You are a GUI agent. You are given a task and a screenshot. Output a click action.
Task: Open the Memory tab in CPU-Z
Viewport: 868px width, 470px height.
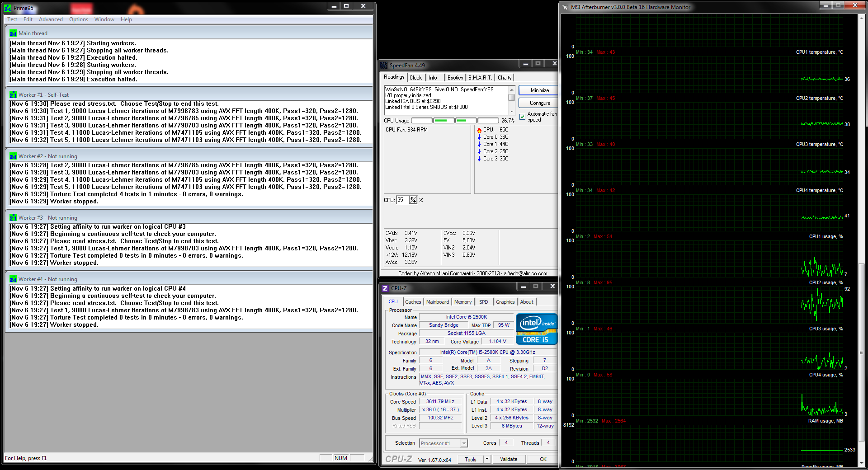coord(463,302)
